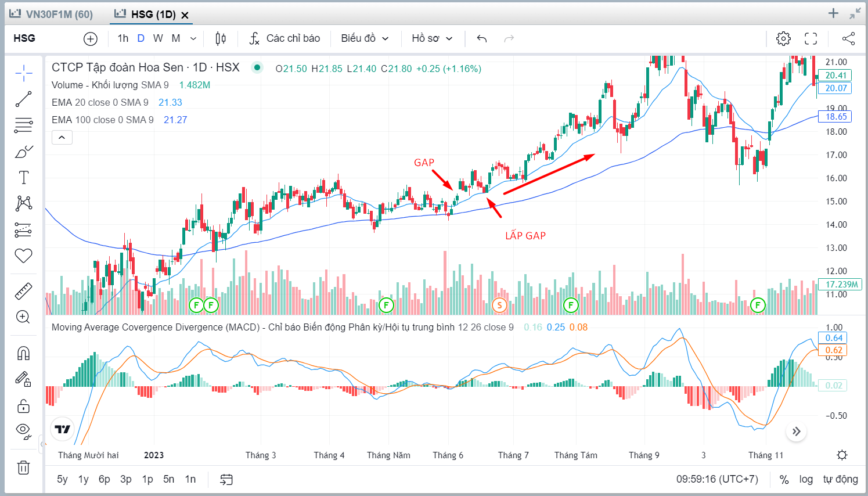Set range to 5n

[x=169, y=479]
